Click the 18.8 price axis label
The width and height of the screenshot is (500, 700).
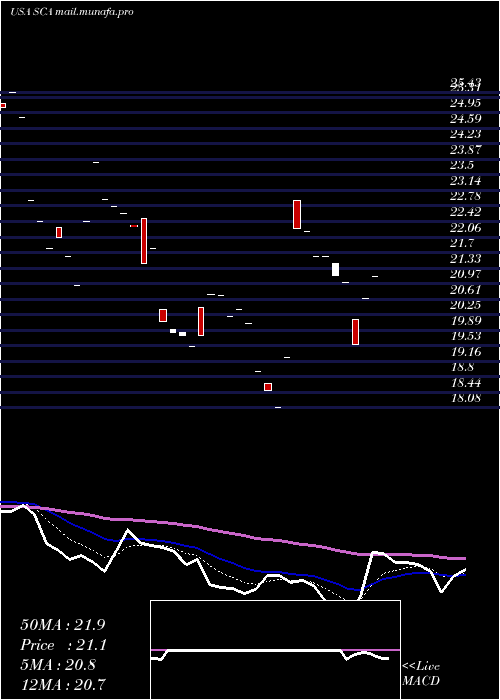click(462, 367)
